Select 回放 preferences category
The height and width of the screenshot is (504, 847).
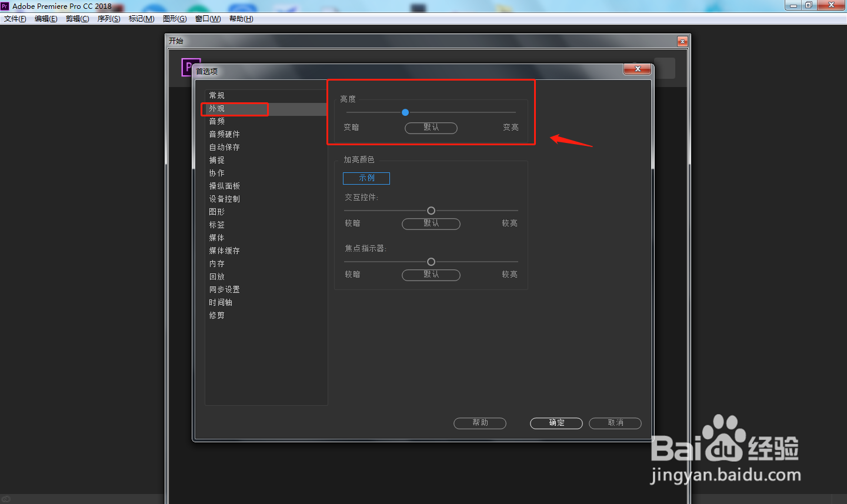tap(266, 276)
